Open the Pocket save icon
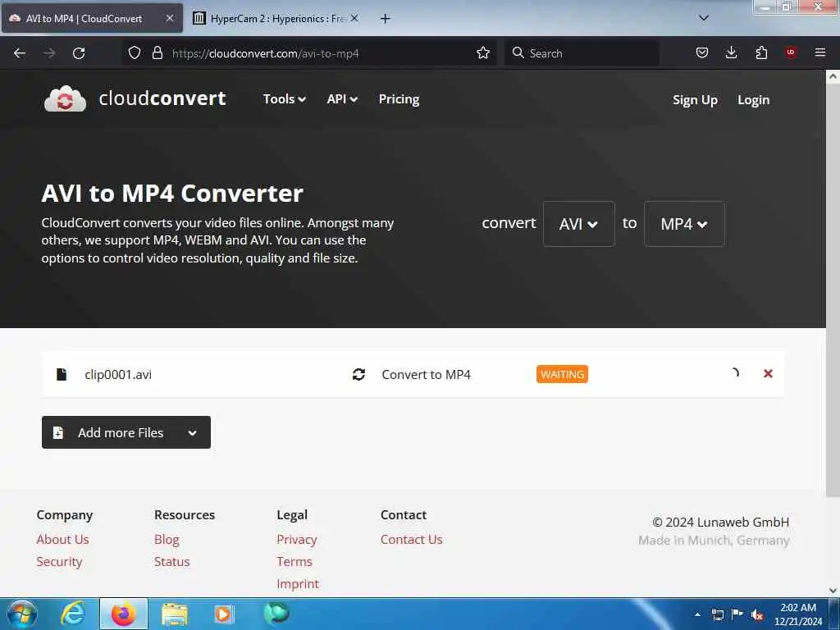Viewport: 840px width, 630px height. (702, 52)
